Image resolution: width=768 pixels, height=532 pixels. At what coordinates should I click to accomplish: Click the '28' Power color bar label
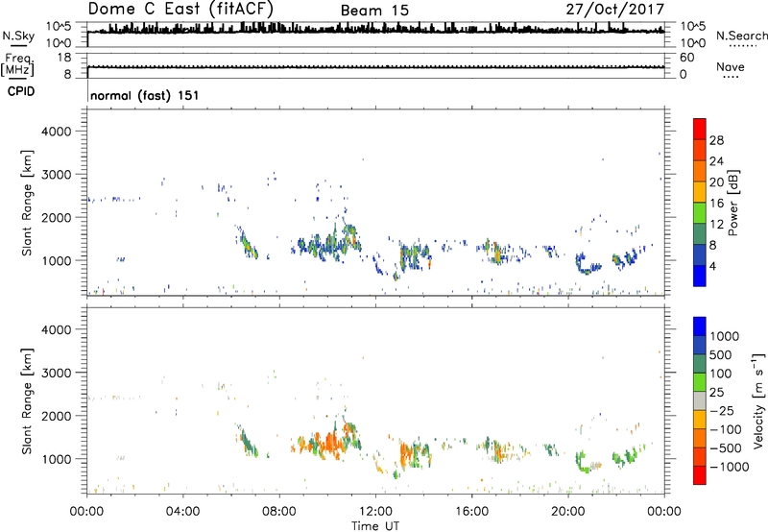point(716,140)
